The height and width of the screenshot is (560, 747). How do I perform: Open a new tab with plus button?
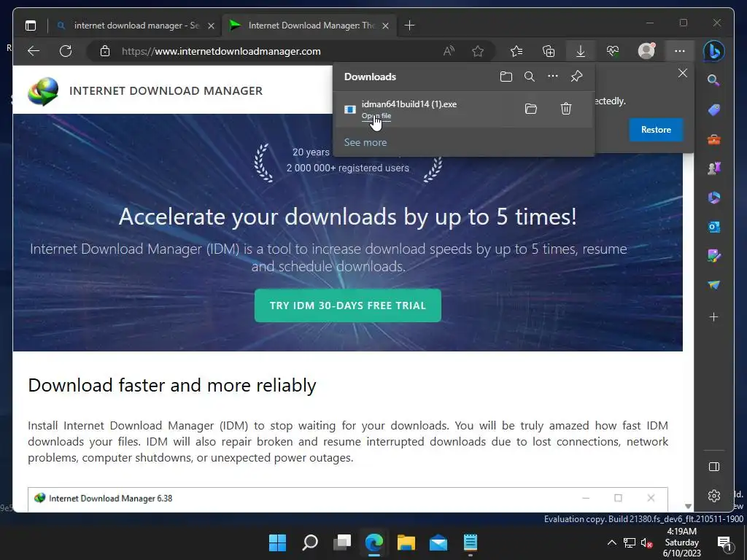[409, 26]
